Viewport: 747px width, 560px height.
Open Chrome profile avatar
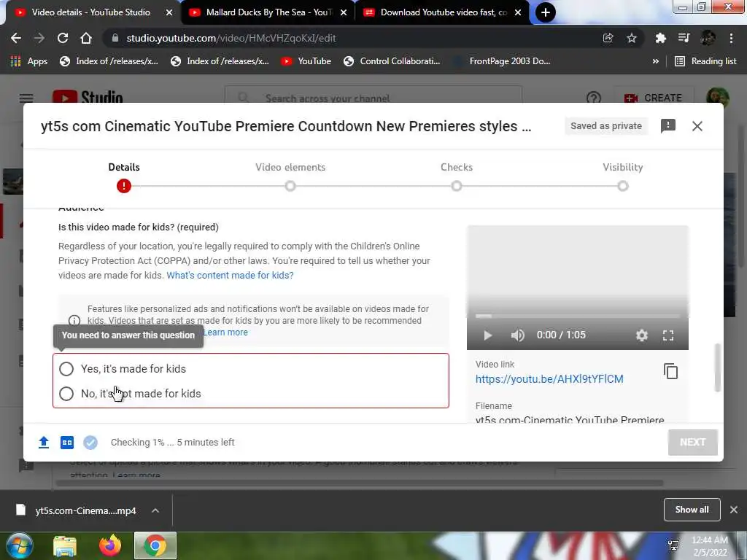coord(708,38)
